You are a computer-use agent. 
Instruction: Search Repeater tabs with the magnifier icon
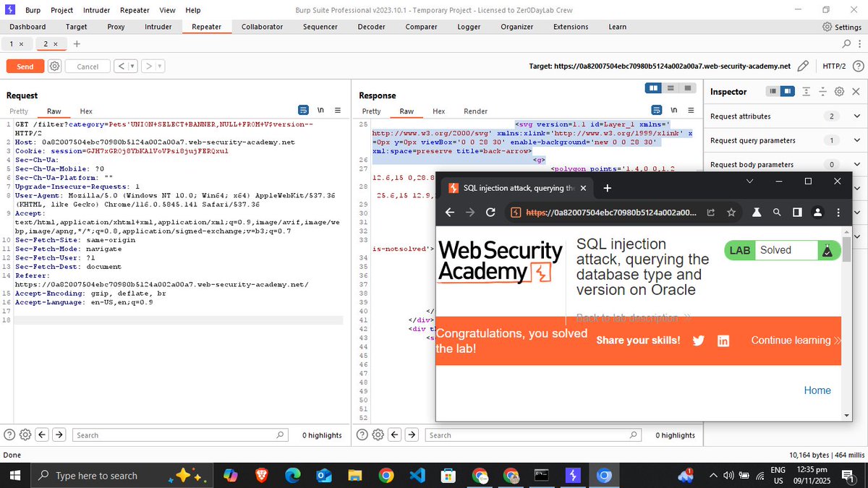pyautogui.click(x=848, y=44)
